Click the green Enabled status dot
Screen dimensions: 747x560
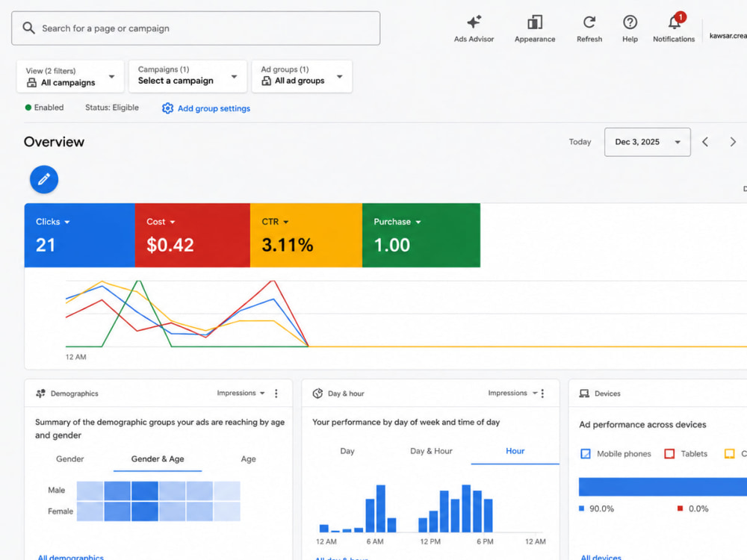[x=28, y=108]
